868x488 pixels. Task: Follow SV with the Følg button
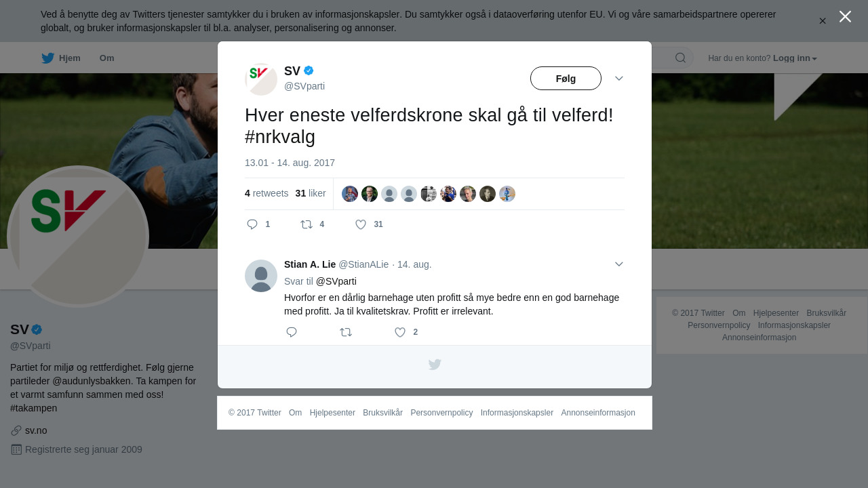566,79
